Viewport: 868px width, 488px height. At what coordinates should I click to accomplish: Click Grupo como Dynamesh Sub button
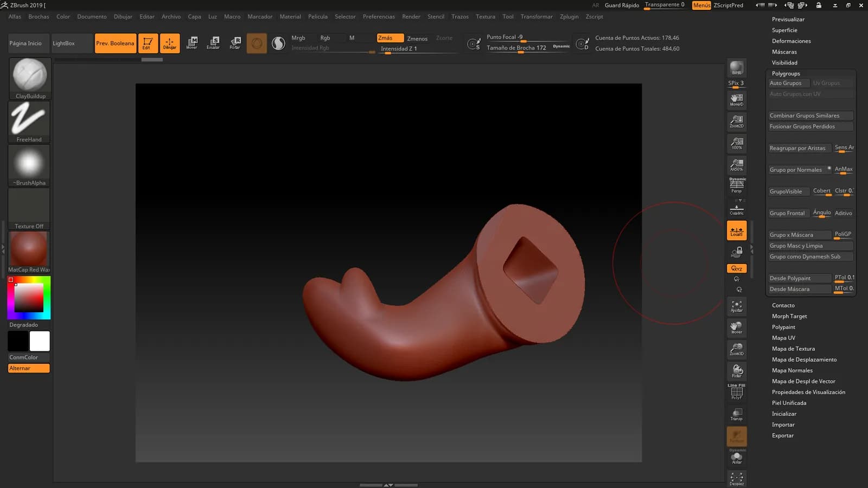point(810,256)
